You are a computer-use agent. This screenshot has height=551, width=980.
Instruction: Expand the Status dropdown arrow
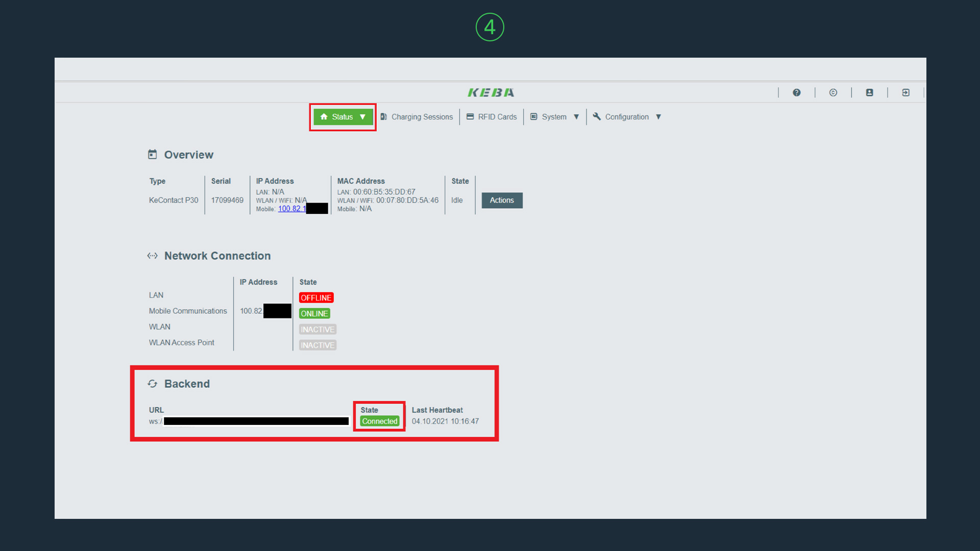[363, 117]
